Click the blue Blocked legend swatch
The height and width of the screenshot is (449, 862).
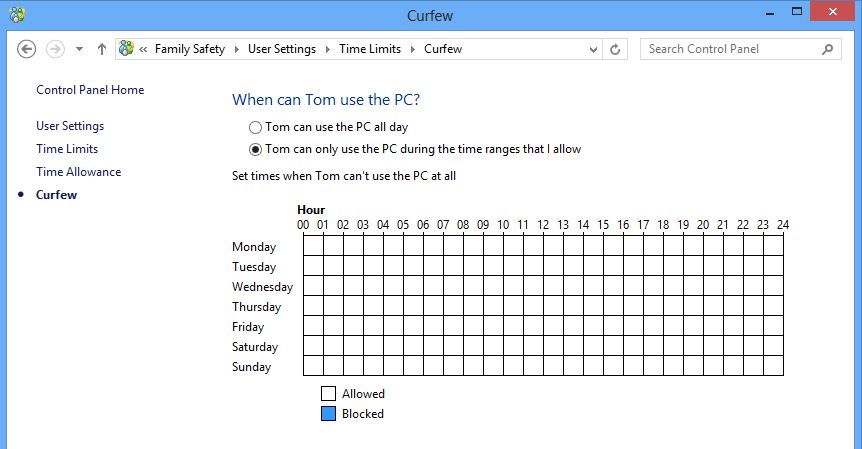click(x=328, y=413)
